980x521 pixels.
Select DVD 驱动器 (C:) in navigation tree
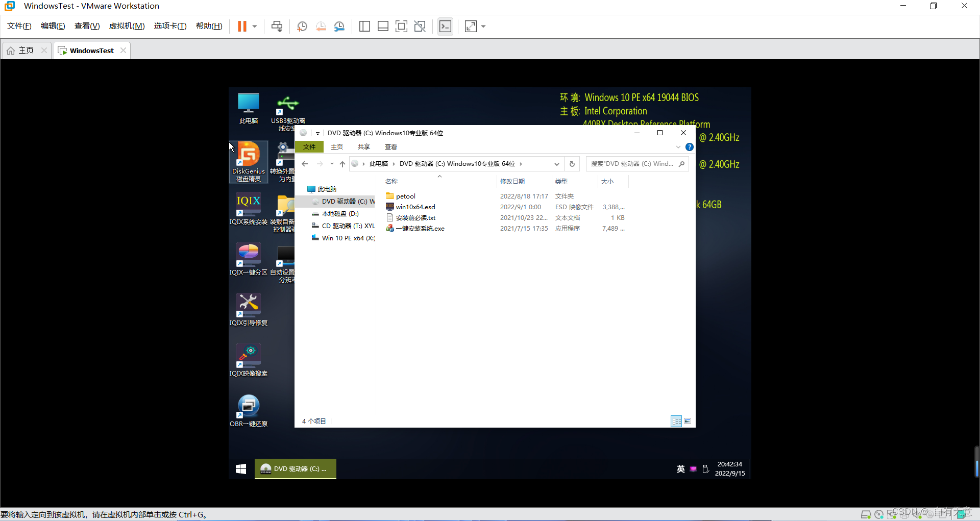pyautogui.click(x=344, y=202)
